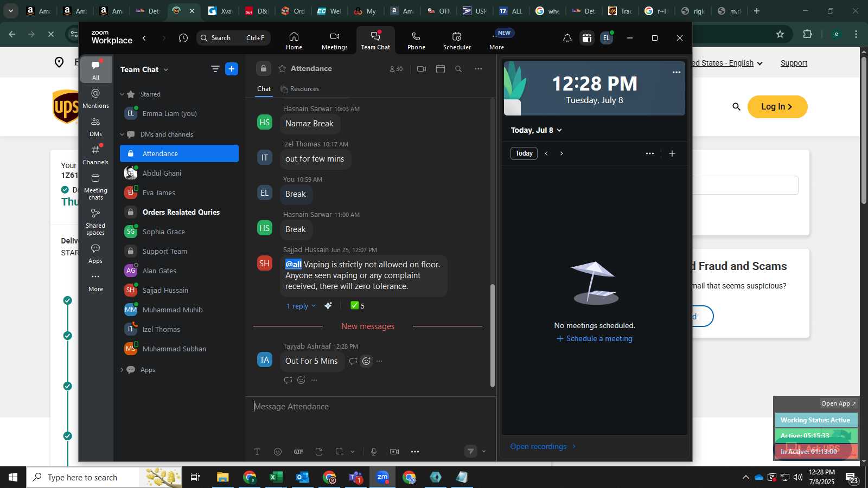Open Channels in the sidebar
Viewport: 868px width, 488px height.
tap(95, 155)
